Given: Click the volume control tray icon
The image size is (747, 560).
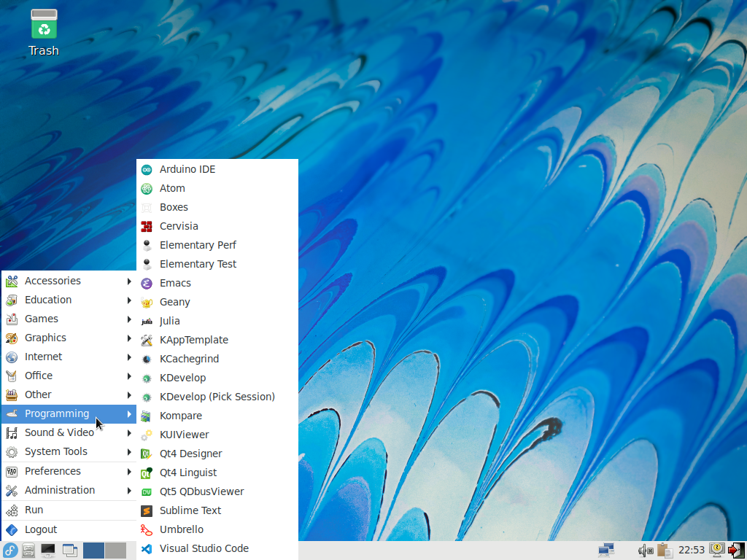Looking at the screenshot, I should click(x=645, y=551).
